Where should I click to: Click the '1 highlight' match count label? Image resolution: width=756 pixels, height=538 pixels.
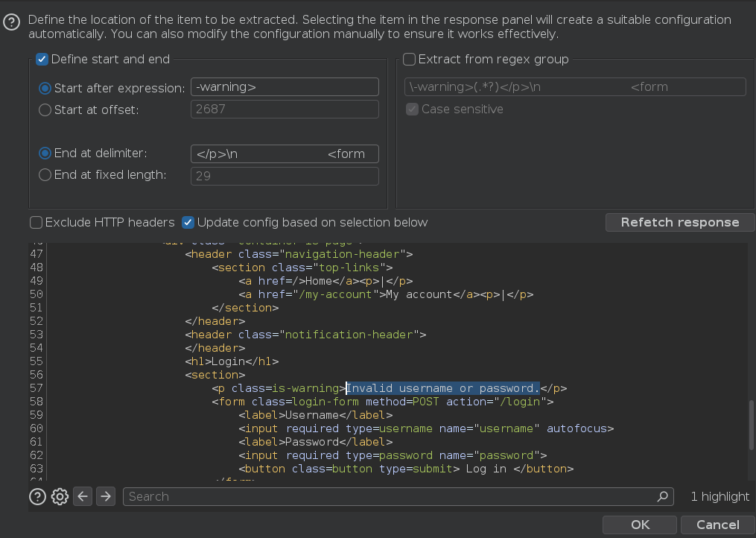pyautogui.click(x=720, y=496)
